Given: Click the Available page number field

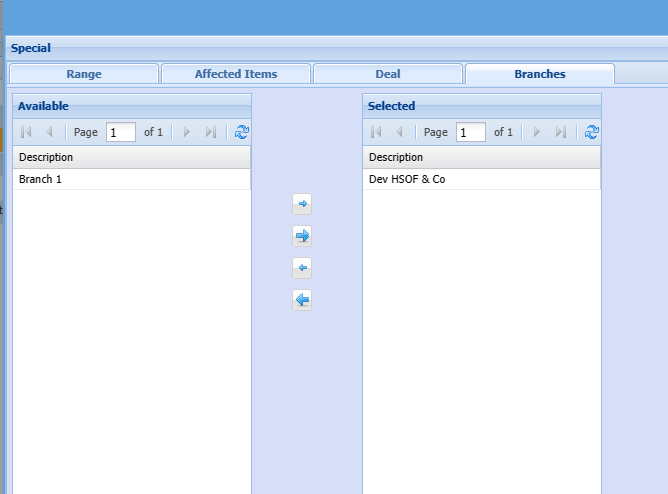Looking at the screenshot, I should tap(121, 132).
